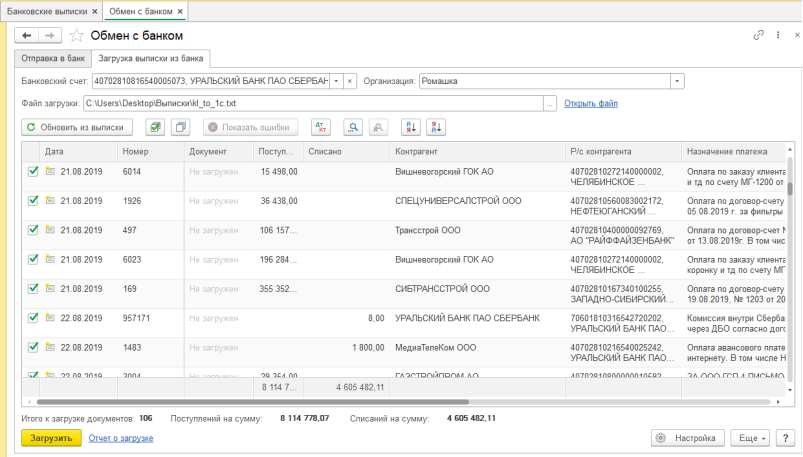The image size is (803, 457).
Task: Uncheck row 497 Трансстрой
Action: [33, 230]
